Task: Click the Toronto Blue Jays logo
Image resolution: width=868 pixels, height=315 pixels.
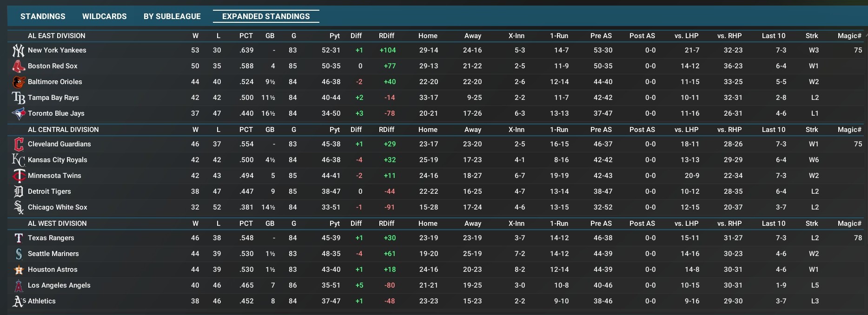Action: (18, 113)
